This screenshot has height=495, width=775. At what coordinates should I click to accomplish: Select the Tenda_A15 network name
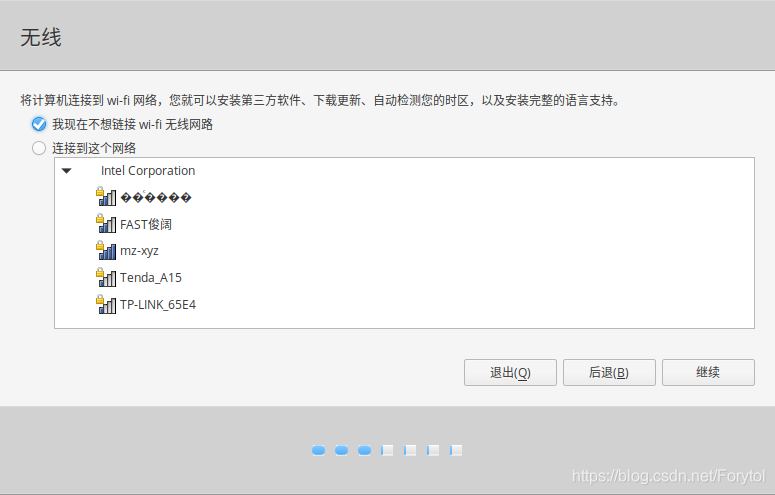pos(151,277)
